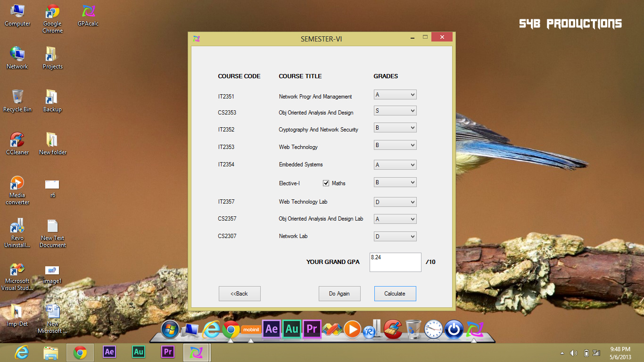Click the mobinil icon in the dock

[251, 329]
